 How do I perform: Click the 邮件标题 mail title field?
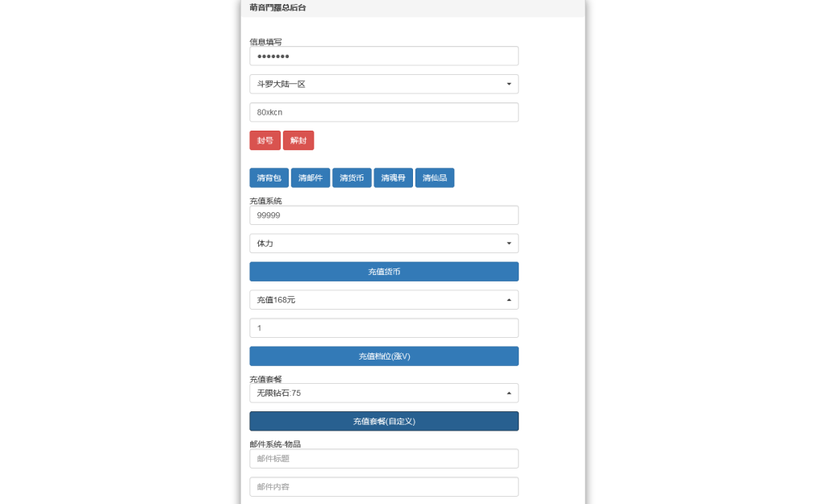(383, 458)
